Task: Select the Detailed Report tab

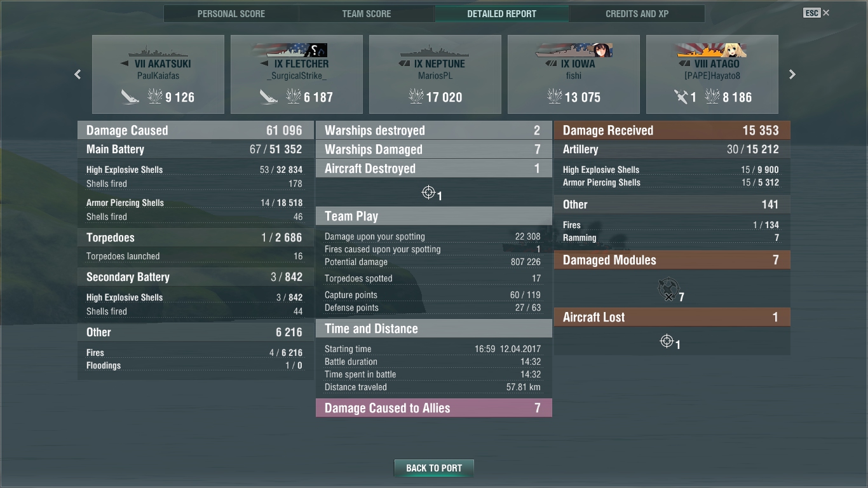Action: coord(502,13)
